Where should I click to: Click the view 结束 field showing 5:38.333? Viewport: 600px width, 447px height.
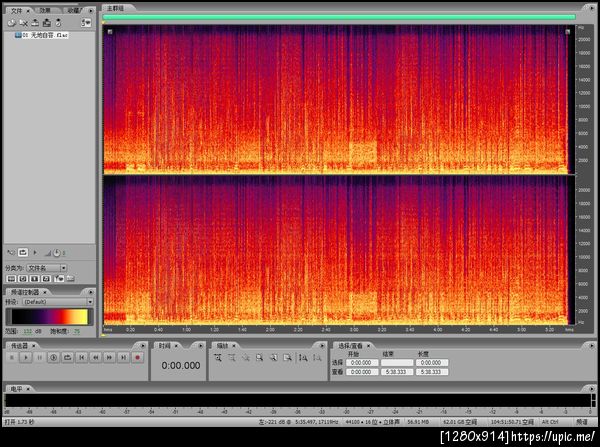coord(396,372)
